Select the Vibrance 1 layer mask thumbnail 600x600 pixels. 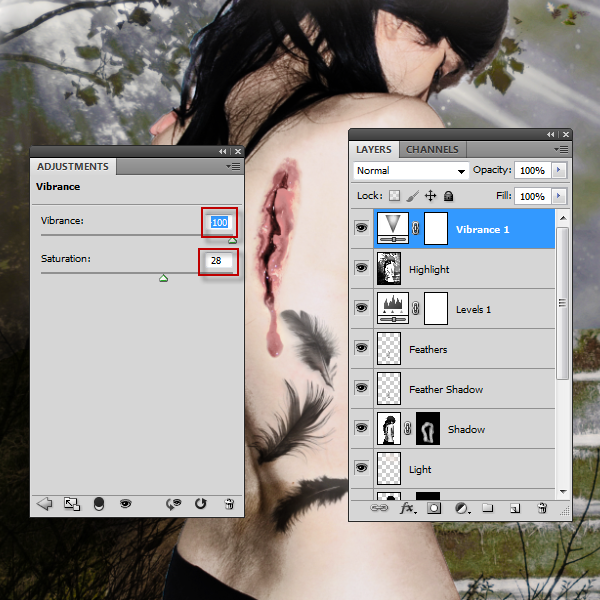436,228
